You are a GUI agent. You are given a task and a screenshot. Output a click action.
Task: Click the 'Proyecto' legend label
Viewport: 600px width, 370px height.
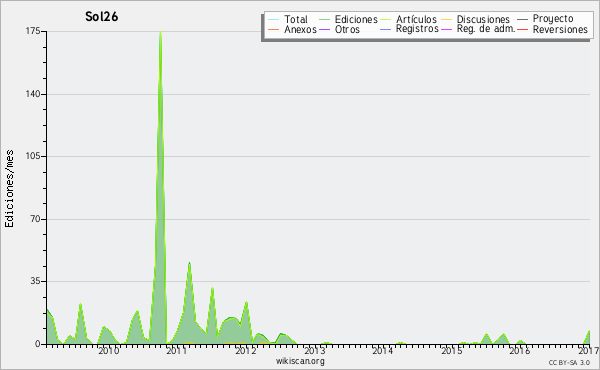coord(553,19)
